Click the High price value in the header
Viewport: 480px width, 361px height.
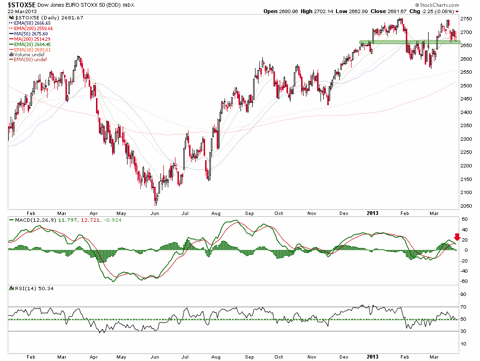(324, 11)
